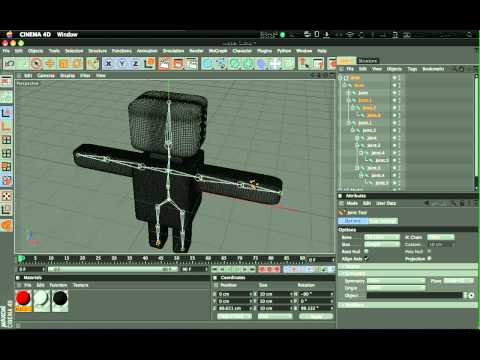Click the Rotation H field
Image resolution: width=480 pixels, height=360 pixels.
(x=316, y=294)
